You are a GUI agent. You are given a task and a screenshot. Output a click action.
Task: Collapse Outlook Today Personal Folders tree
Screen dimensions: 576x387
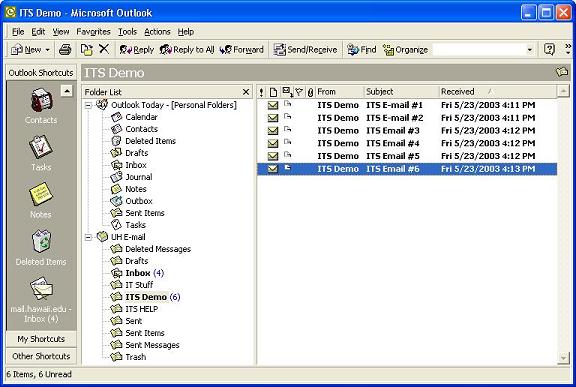coord(88,105)
